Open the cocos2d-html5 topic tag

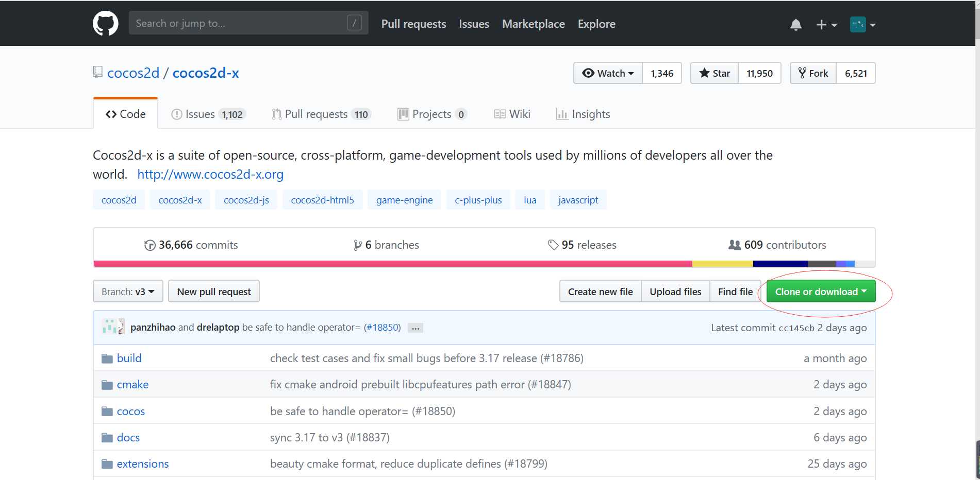[322, 200]
